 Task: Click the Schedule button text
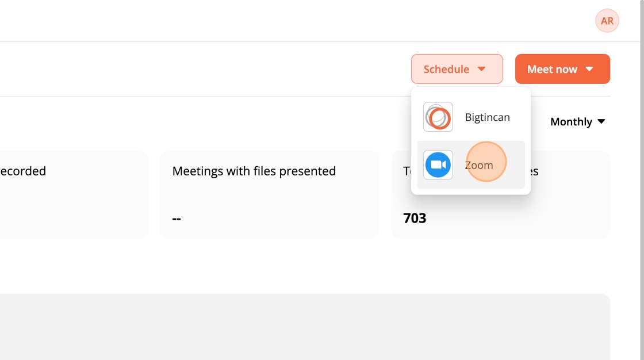coord(446,69)
